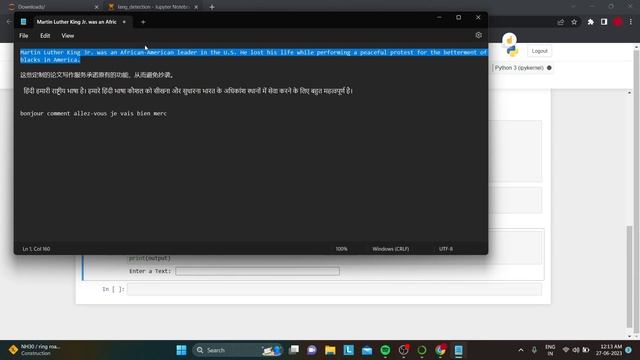The width and height of the screenshot is (640, 360).
Task: Open Chrome side panel
Action: [x=604, y=22]
